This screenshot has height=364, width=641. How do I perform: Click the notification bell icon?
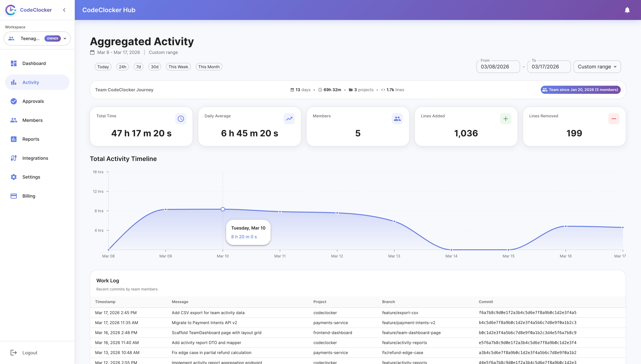[x=627, y=10]
